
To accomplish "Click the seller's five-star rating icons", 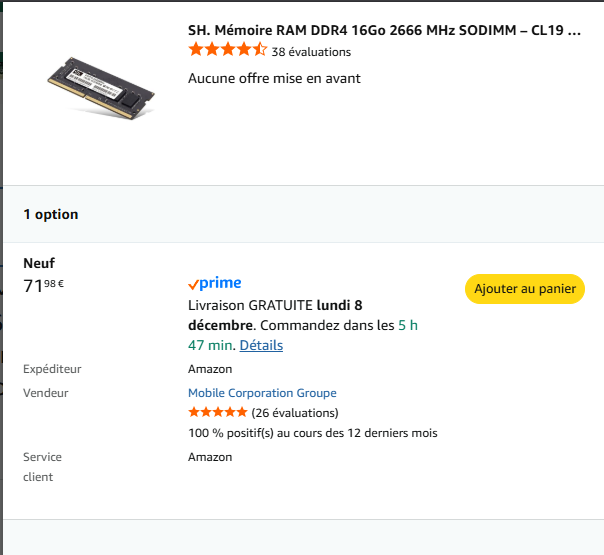I will (217, 412).
